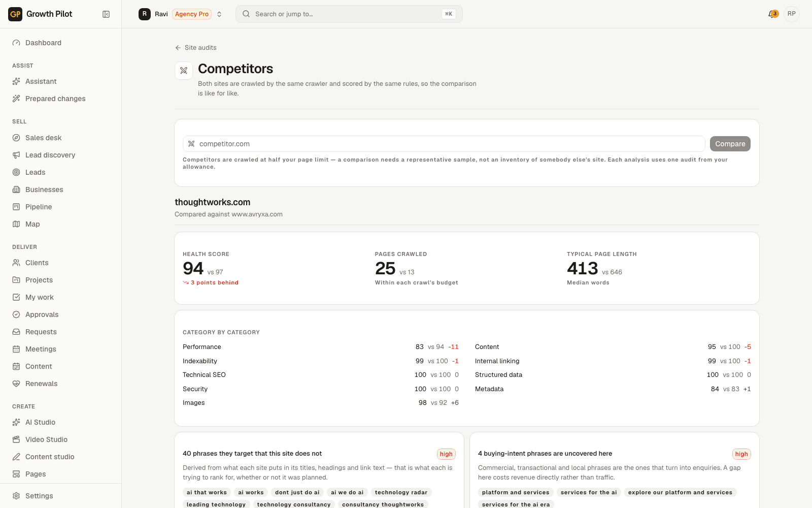The width and height of the screenshot is (812, 508).
Task: Click the Agency Pro plan badge
Action: [192, 14]
